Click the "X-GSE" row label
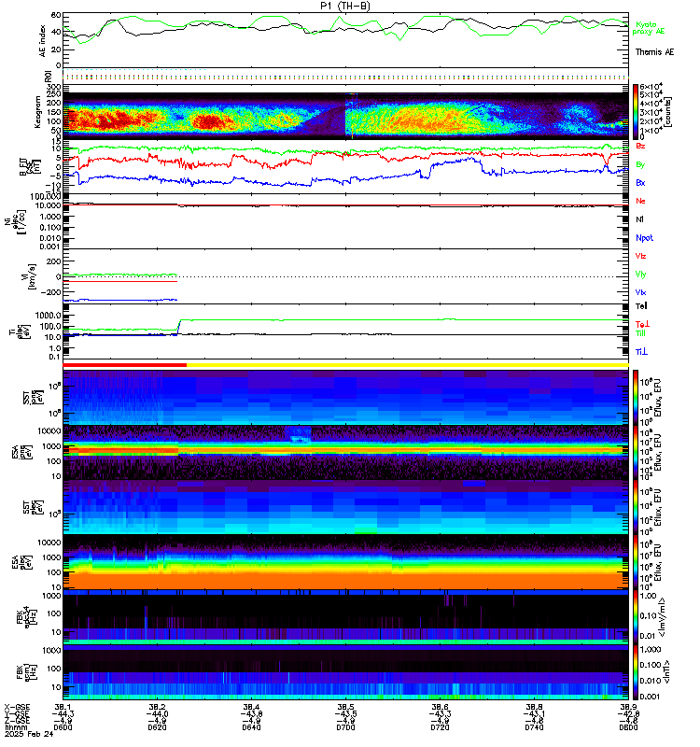The image size is (700, 747). click(x=17, y=708)
